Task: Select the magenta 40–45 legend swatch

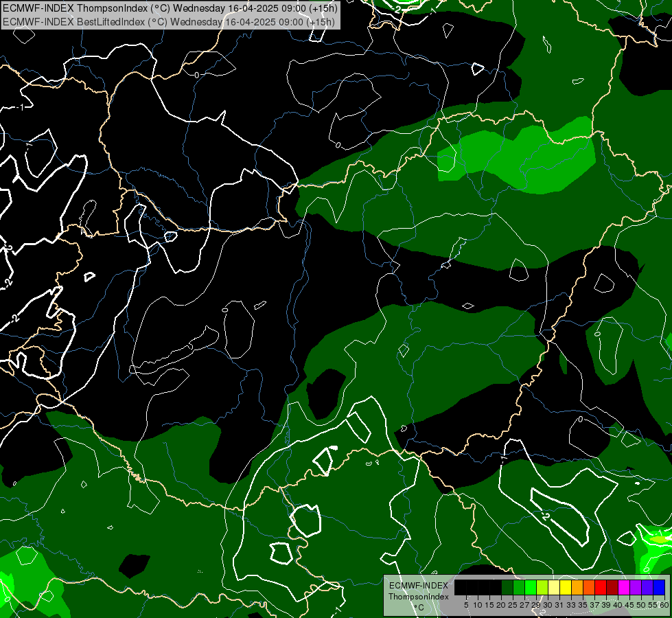Action: pos(624,587)
